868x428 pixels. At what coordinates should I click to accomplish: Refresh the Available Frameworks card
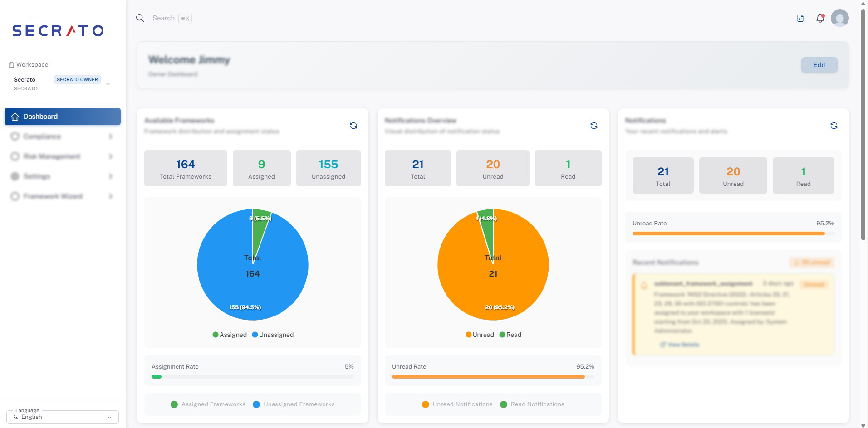(353, 126)
